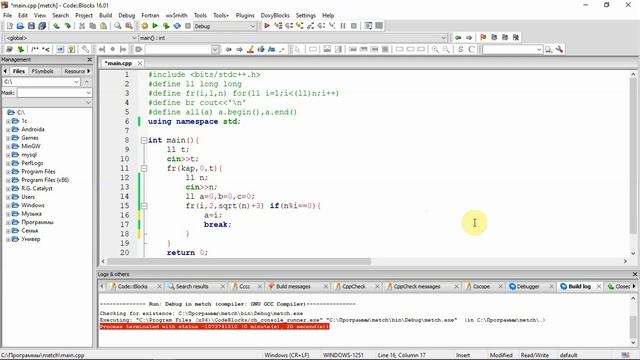The image size is (640, 360).
Task: Click the editor vertical scrollbar down arrow
Action: 633,253
